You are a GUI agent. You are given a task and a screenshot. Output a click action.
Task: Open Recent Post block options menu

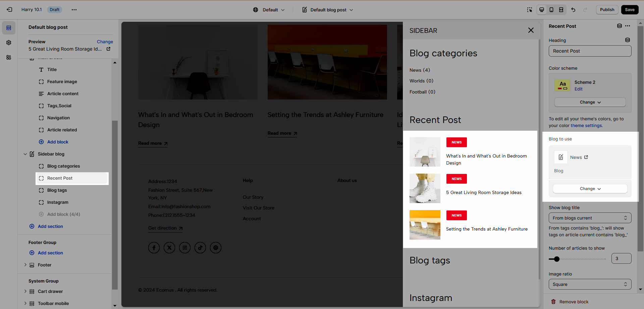(628, 26)
